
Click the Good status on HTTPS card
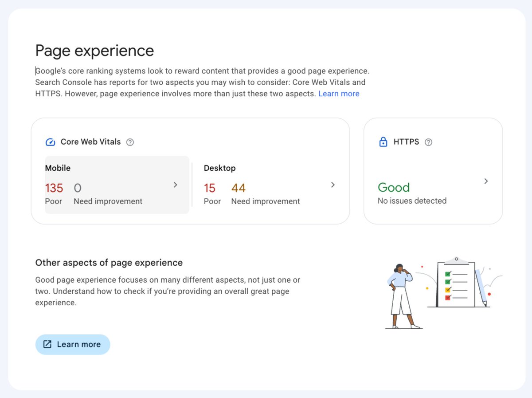394,187
